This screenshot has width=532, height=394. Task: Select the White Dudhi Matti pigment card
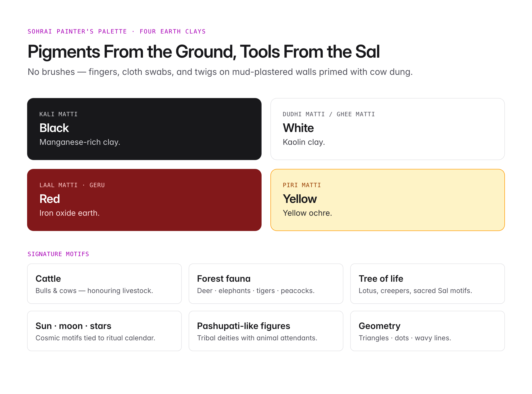[388, 129]
